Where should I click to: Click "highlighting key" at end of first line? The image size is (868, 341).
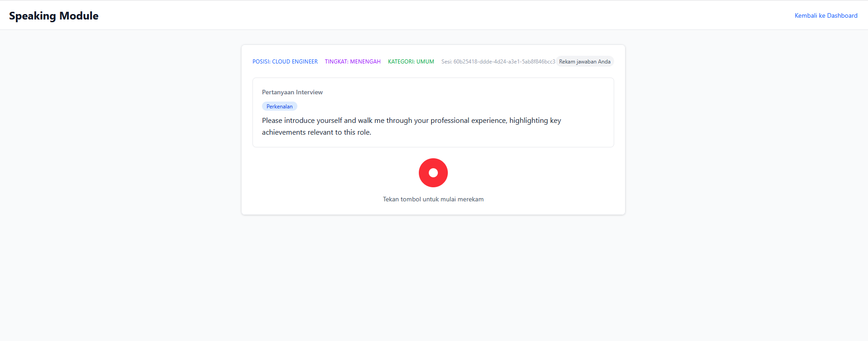pos(535,121)
